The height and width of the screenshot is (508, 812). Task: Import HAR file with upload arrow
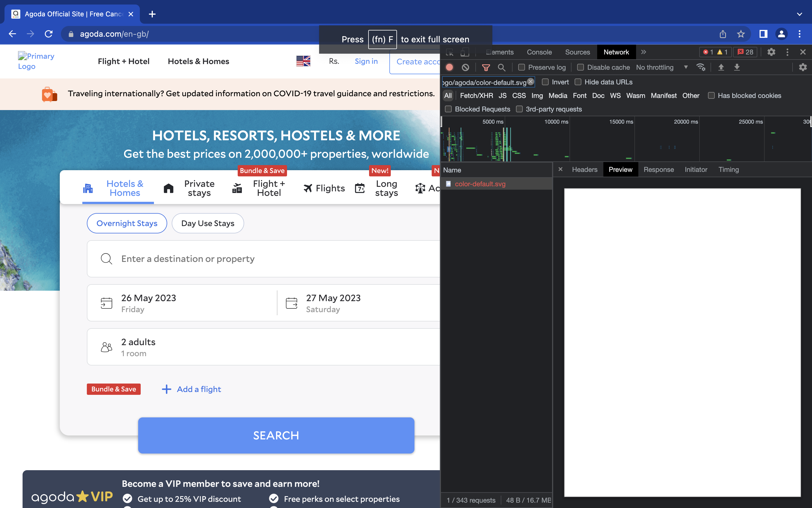(x=721, y=67)
